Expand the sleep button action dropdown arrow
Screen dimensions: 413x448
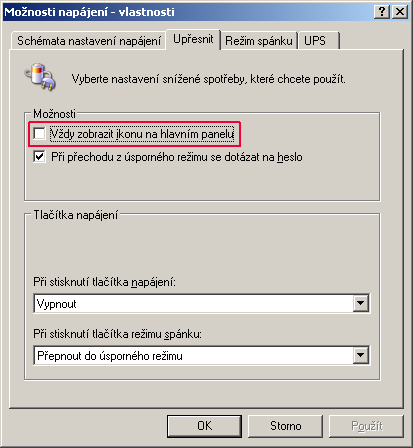[360, 355]
